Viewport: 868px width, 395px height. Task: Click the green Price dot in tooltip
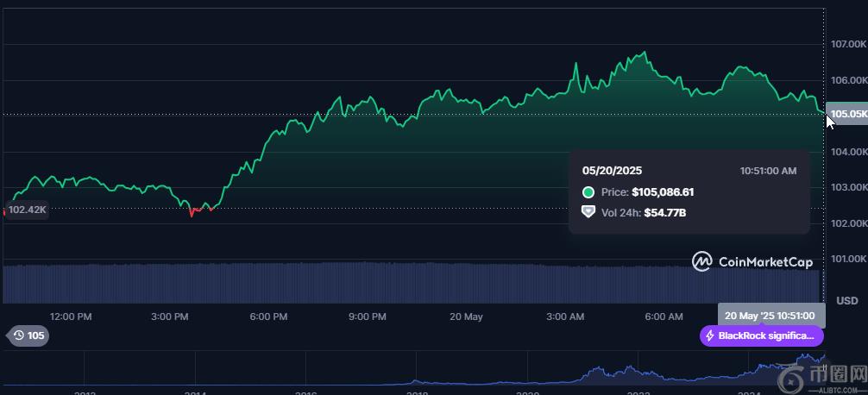(588, 192)
